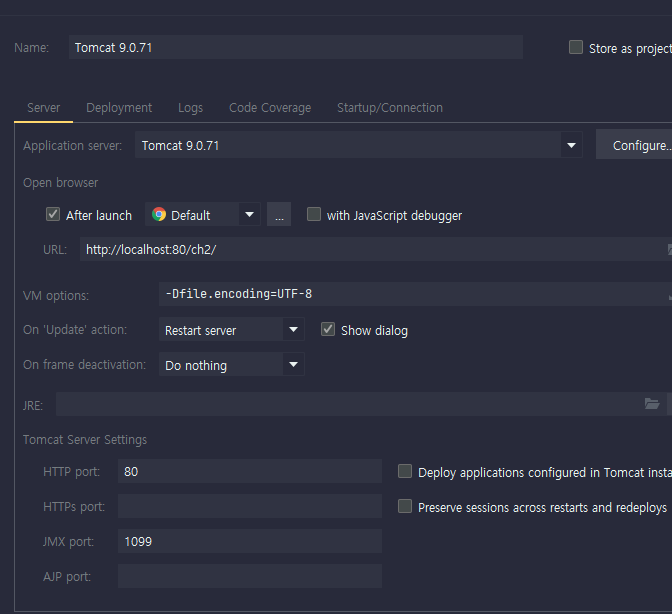672x614 pixels.
Task: Click the Open browser section label
Action: click(x=60, y=183)
